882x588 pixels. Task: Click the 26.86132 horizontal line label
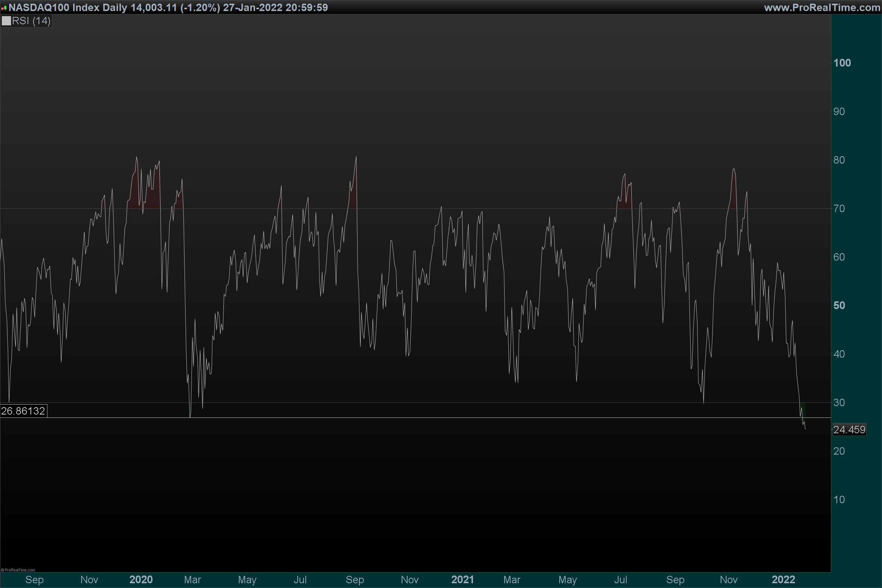coord(23,411)
